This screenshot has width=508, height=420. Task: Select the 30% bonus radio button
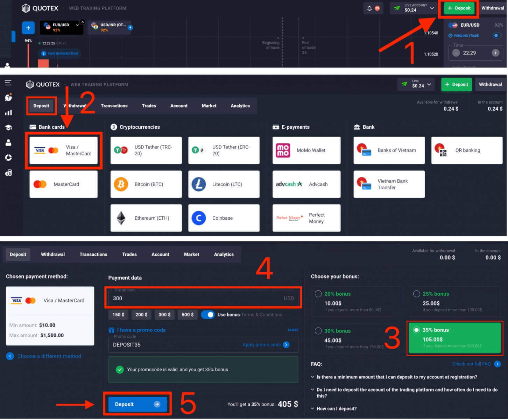pos(318,331)
